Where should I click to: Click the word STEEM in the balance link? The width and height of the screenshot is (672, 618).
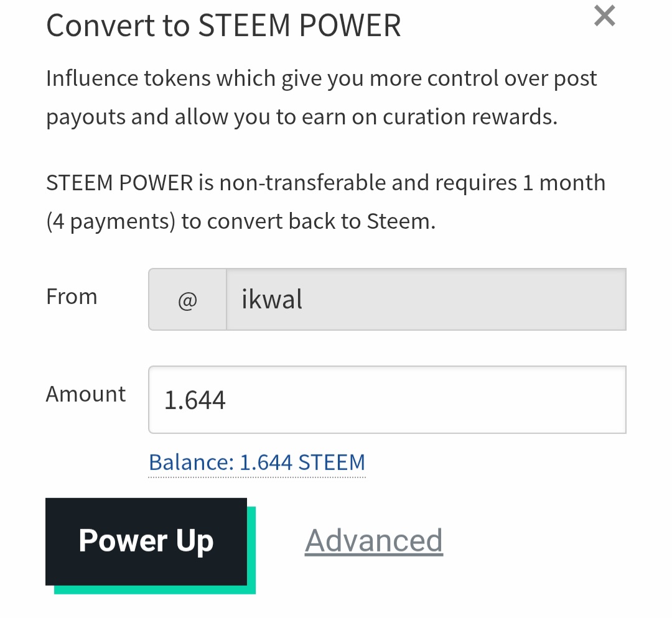point(332,463)
